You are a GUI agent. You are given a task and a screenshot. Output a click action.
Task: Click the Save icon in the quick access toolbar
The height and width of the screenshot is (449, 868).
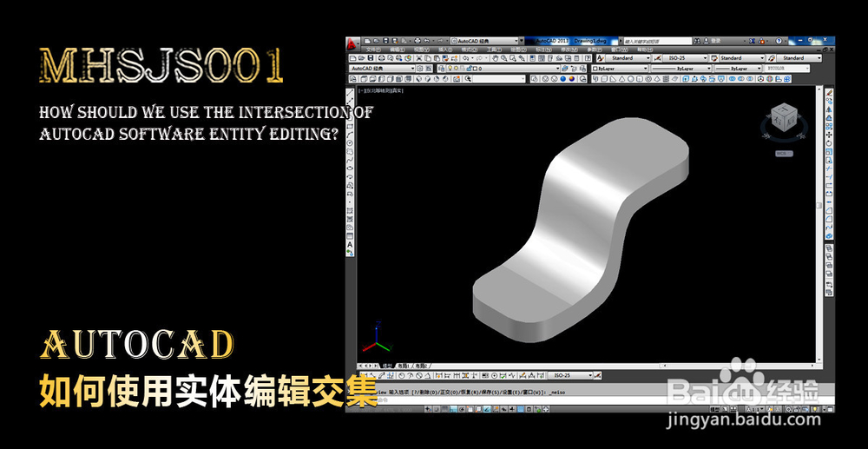[x=386, y=41]
